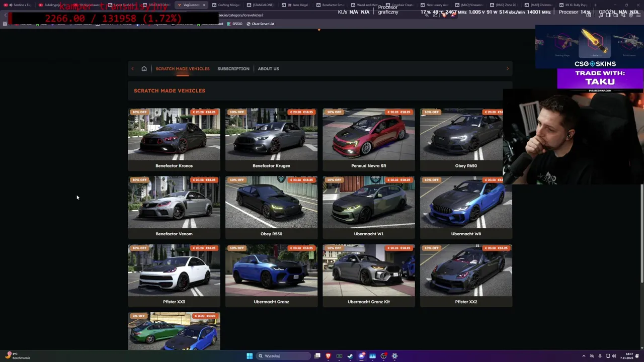The image size is (644, 362).
Task: Open the Pfister XX2 product image
Action: (466, 270)
